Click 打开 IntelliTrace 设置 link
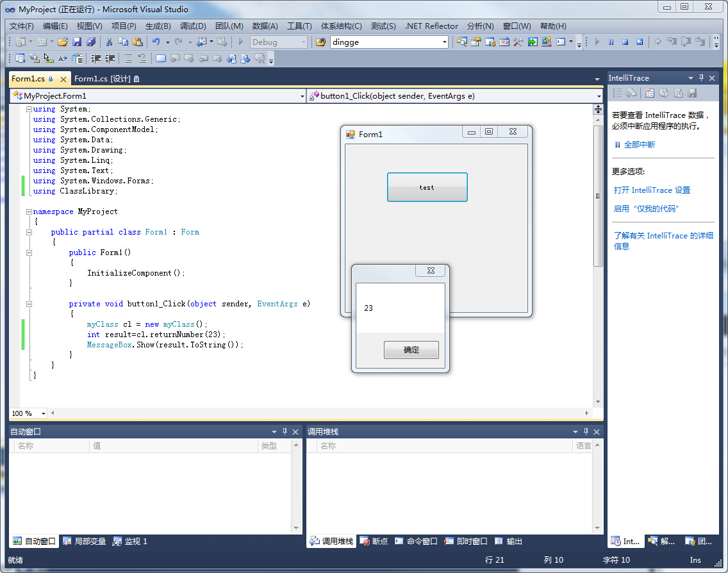The width and height of the screenshot is (728, 573). click(x=652, y=190)
